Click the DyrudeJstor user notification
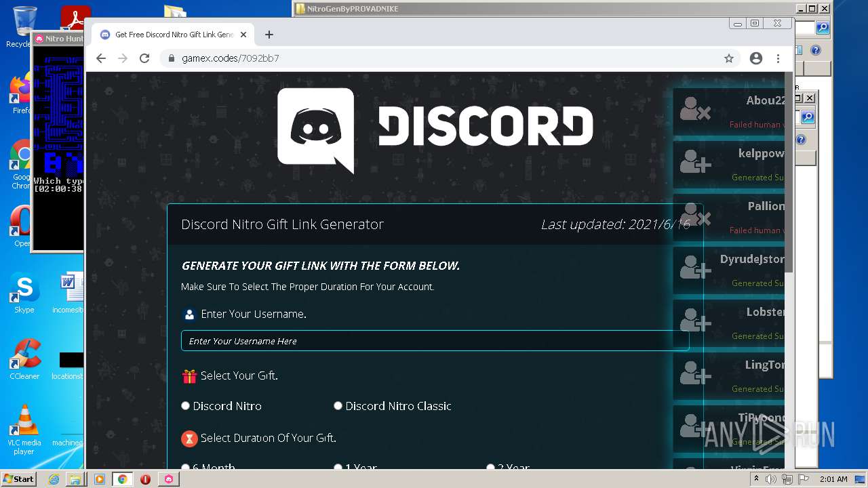 [x=729, y=269]
